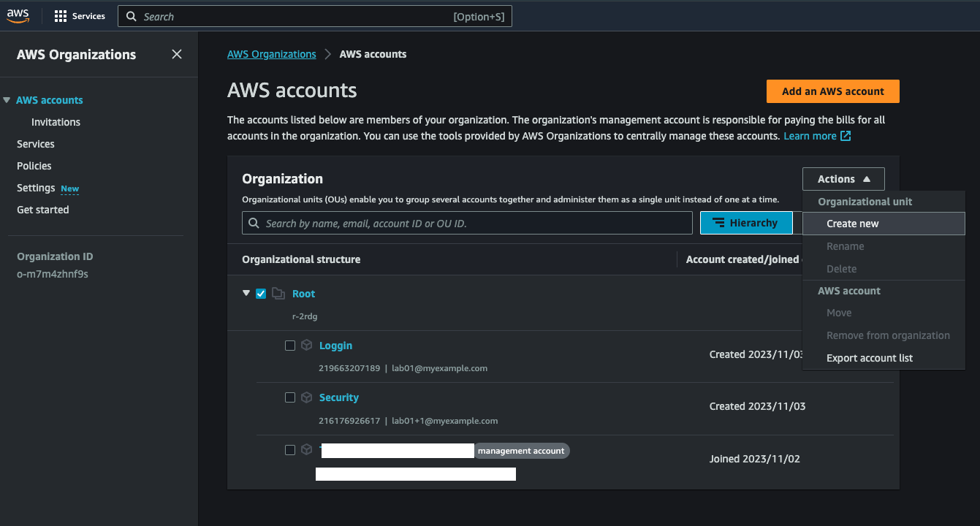Click the Loggin account cube icon
This screenshot has height=526, width=980.
[307, 346]
